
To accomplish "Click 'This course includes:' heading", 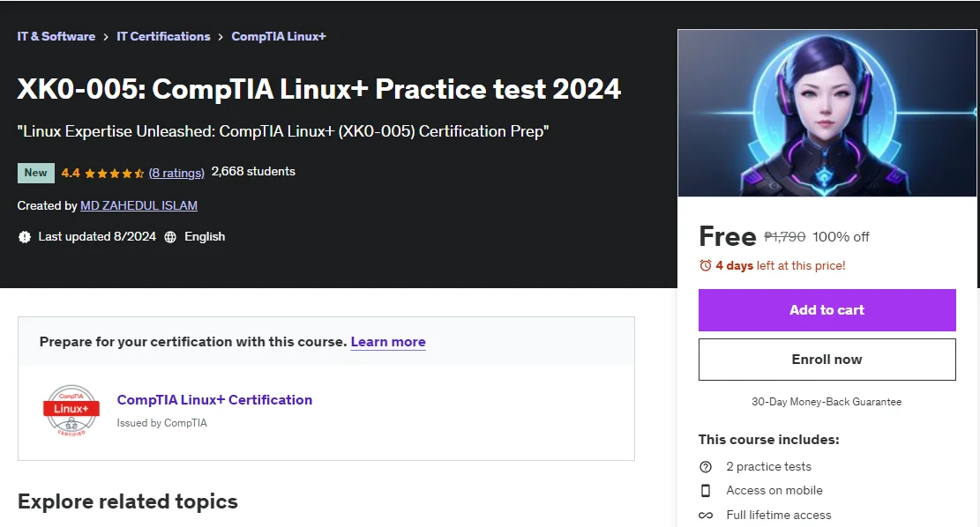I will tap(769, 440).
